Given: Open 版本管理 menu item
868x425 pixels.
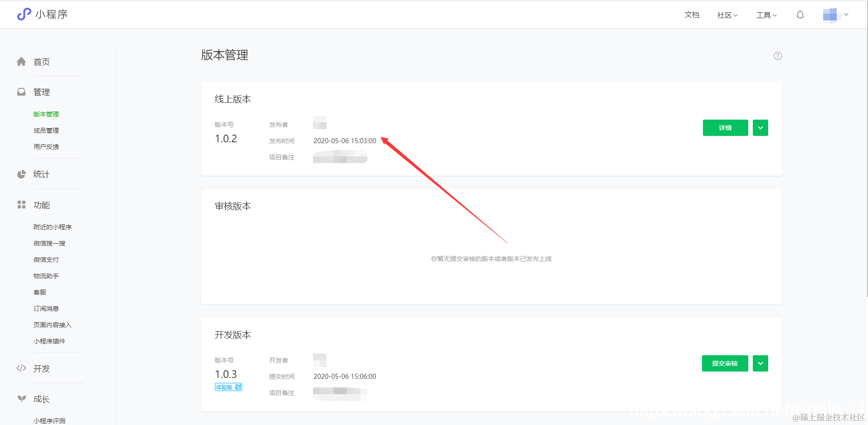Looking at the screenshot, I should coord(46,114).
